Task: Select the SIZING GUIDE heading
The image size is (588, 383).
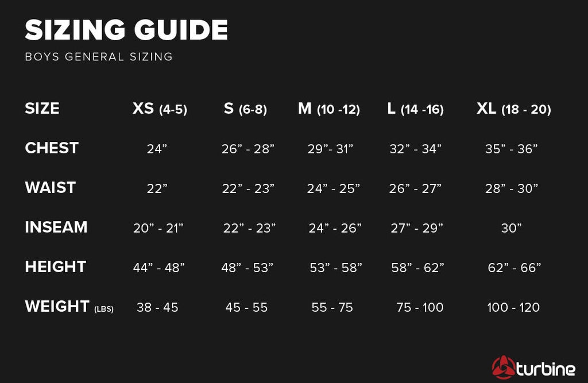Action: click(x=126, y=30)
